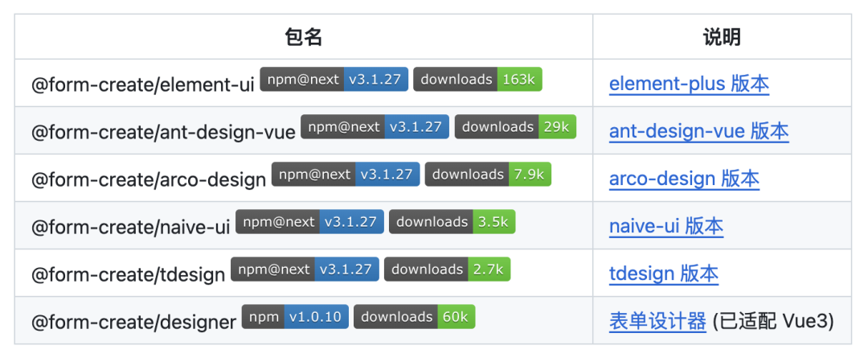This screenshot has height=358, width=868.
Task: Click the 说明 column header
Action: point(722,37)
